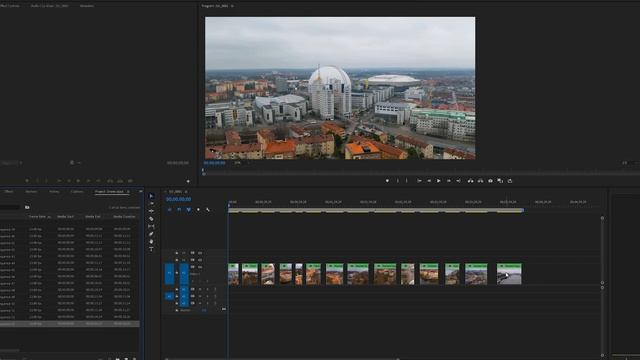The image size is (640, 360).
Task: Click the Media End column header
Action: [93, 217]
